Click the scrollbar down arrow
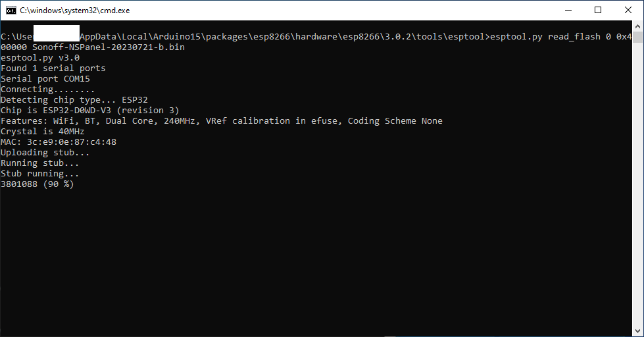Screen dimensions: 644x337 point(637,331)
